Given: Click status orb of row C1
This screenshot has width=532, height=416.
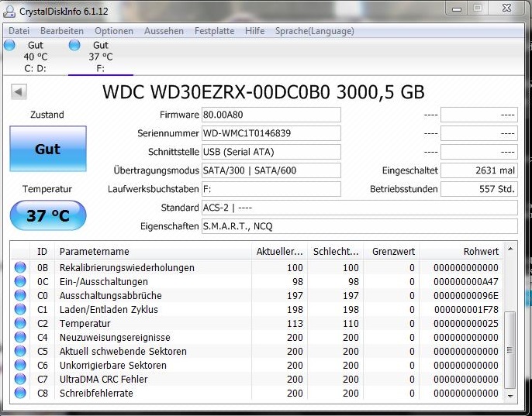Looking at the screenshot, I should (20, 309).
